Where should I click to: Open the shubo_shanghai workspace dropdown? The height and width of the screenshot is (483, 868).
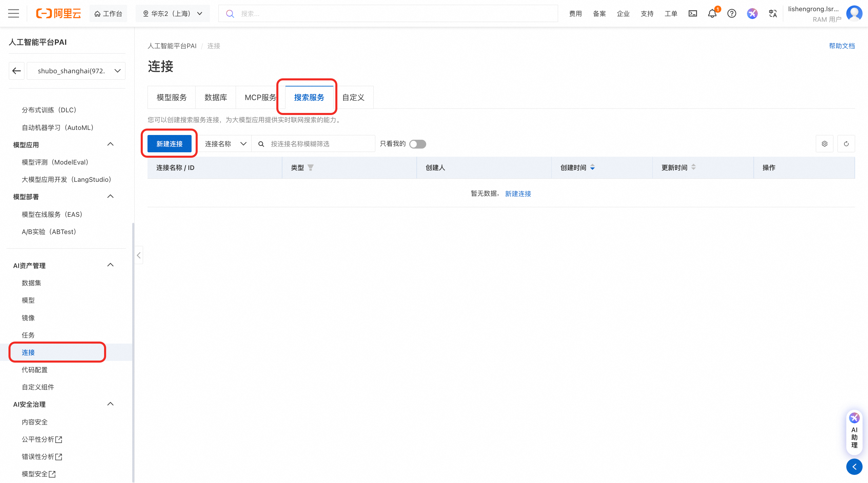pyautogui.click(x=76, y=71)
